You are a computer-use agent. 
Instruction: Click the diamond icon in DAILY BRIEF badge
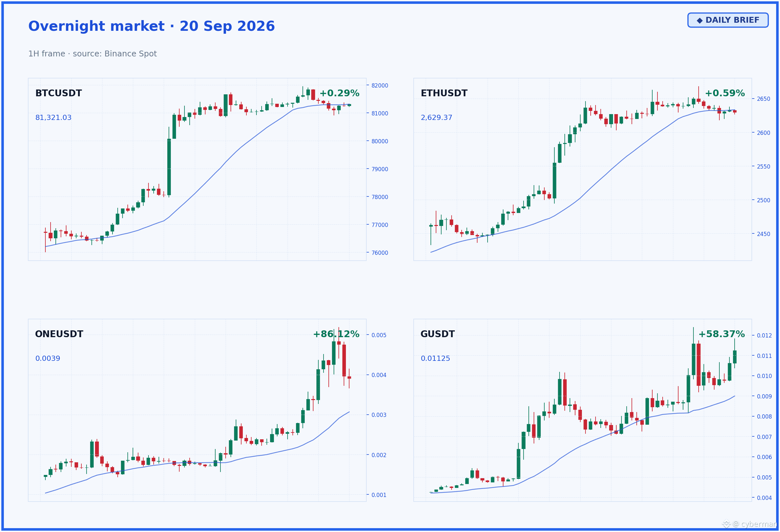pyautogui.click(x=700, y=20)
